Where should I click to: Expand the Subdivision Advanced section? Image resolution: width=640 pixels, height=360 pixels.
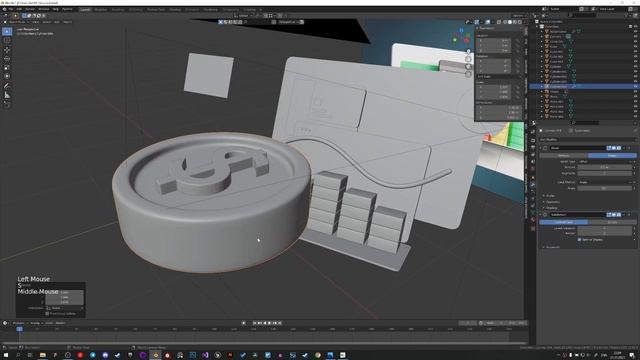point(552,247)
